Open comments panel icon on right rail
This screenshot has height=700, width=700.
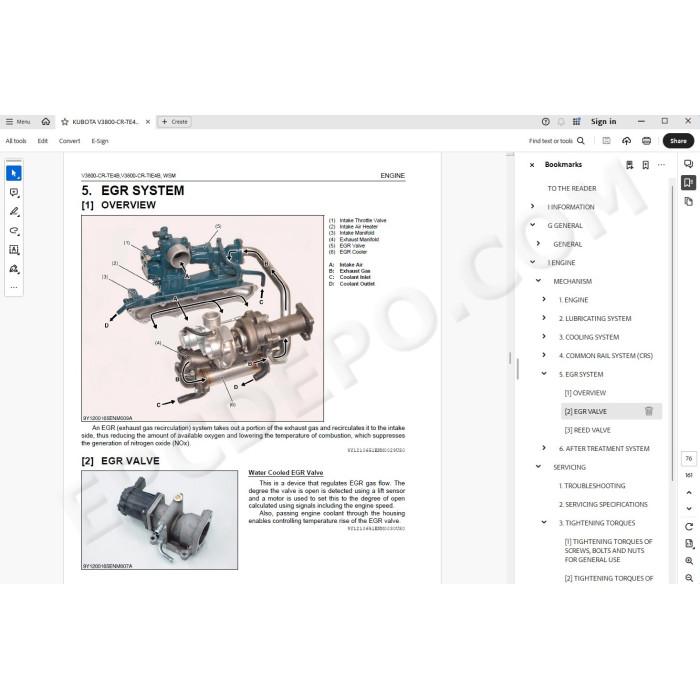pyautogui.click(x=688, y=164)
